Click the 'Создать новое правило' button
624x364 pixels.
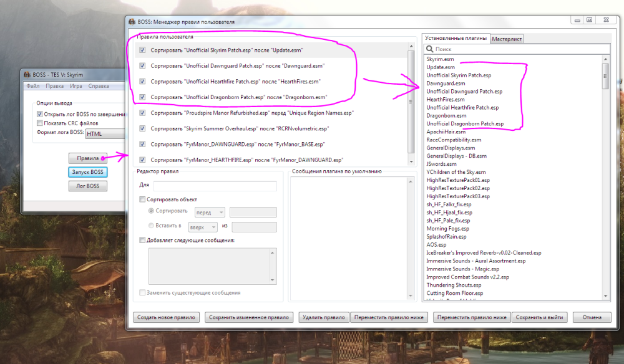click(x=166, y=317)
